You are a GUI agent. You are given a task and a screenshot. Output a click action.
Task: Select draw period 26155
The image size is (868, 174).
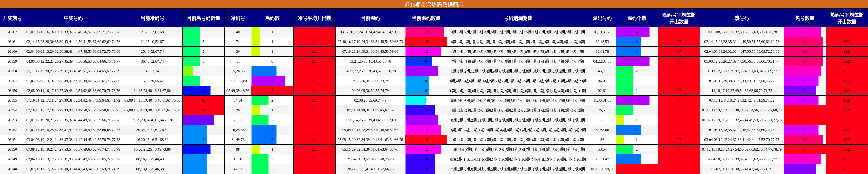click(12, 100)
